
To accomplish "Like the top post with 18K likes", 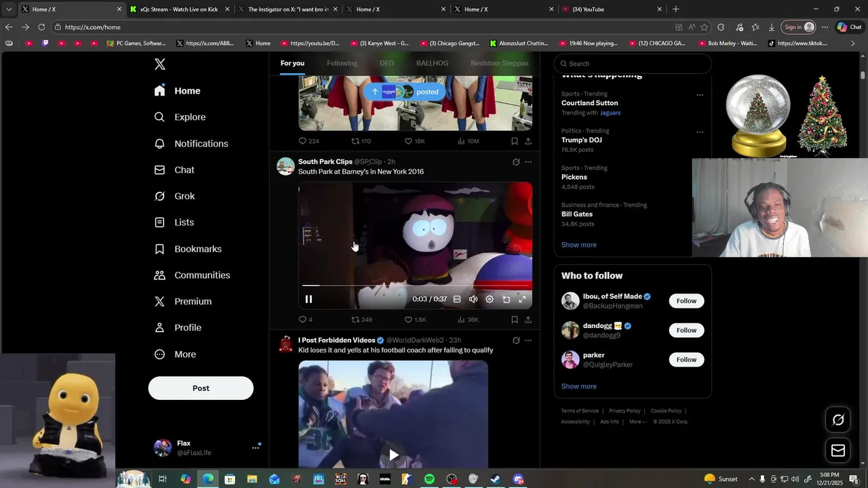I will point(414,141).
